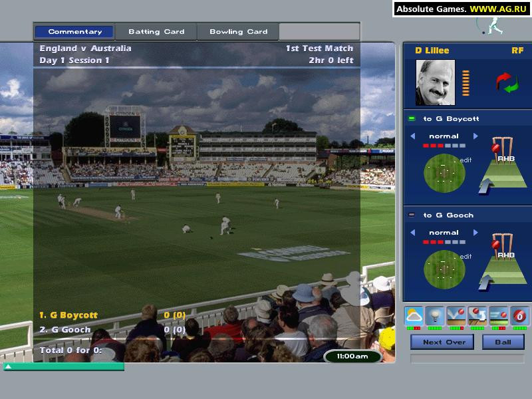Open the weather conditions icon
532x399 pixels.
click(x=414, y=315)
